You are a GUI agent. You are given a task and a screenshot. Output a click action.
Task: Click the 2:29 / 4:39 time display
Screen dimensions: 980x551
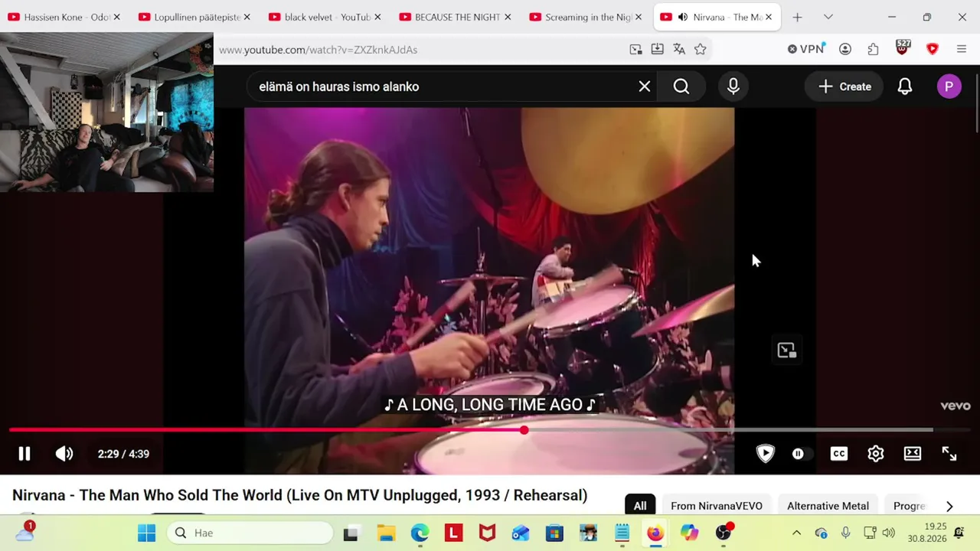point(123,454)
